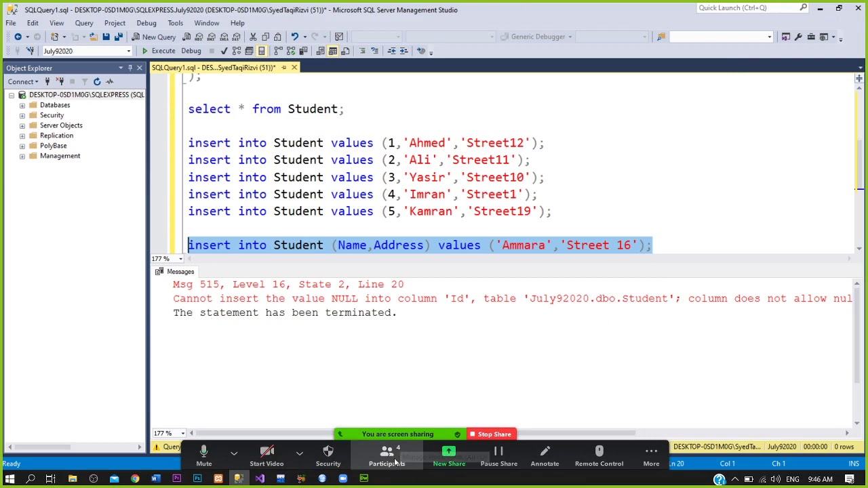Viewport: 868px width, 488px height.
Task: Click the Copy icon in the toolbar
Action: click(266, 37)
